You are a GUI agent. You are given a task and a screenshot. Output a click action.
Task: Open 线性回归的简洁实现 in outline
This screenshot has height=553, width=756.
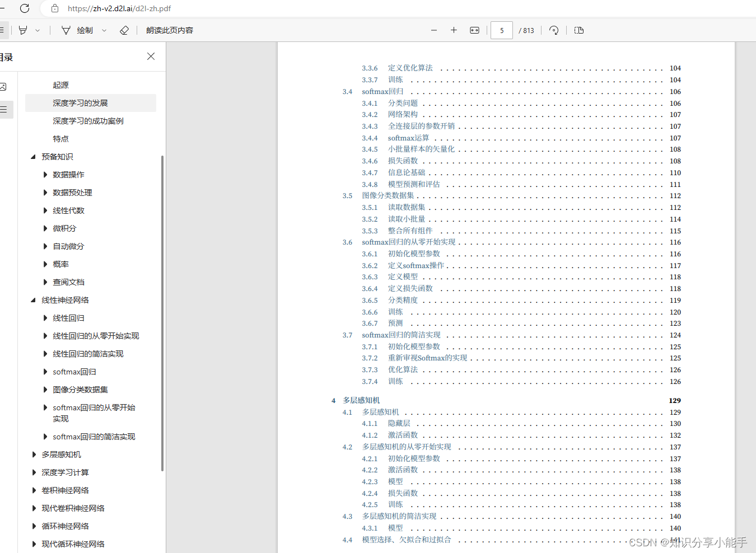(88, 354)
